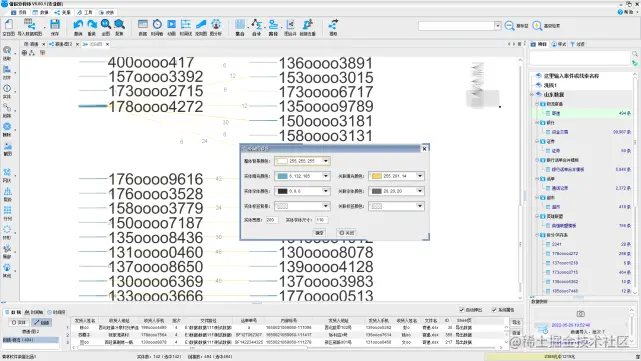
Task: Select the 178oooo4272 node on the canvas
Action: pyautogui.click(x=155, y=107)
